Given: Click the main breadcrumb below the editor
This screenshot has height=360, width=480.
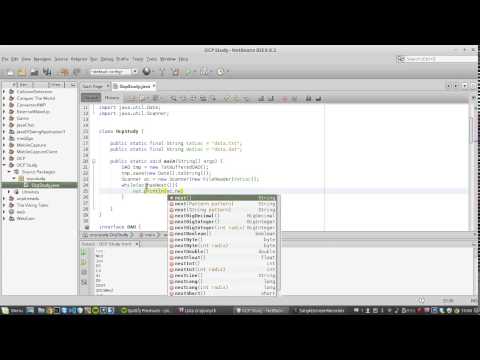Looking at the screenshot, I should [x=148, y=235].
